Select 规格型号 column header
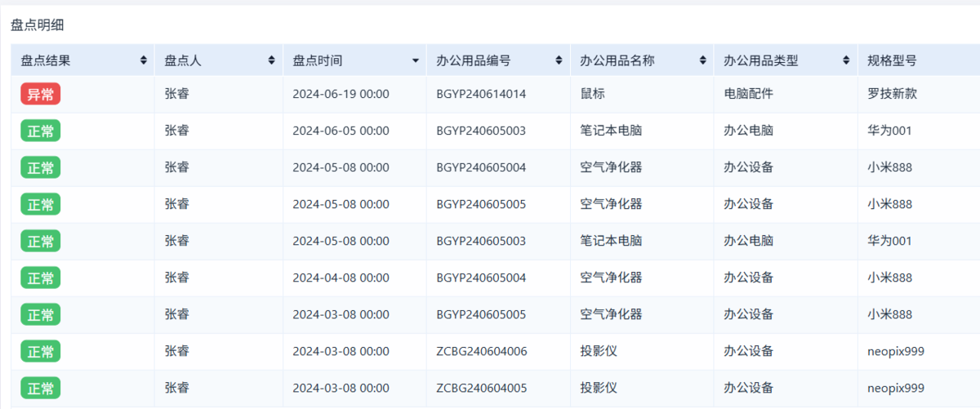The height and width of the screenshot is (409, 980). [892, 60]
